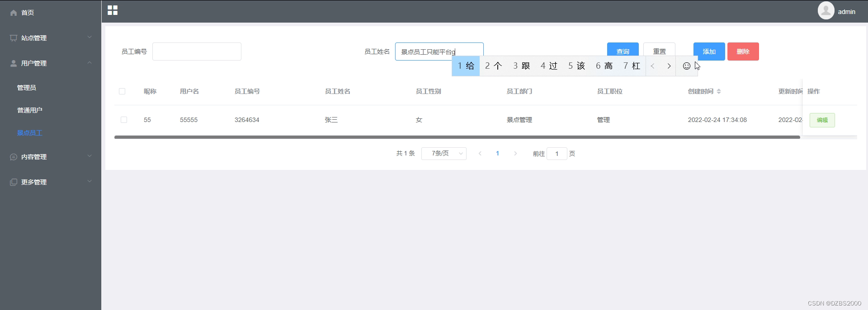This screenshot has width=868, height=310.
Task: Click the 查询 search button
Action: pos(623,52)
